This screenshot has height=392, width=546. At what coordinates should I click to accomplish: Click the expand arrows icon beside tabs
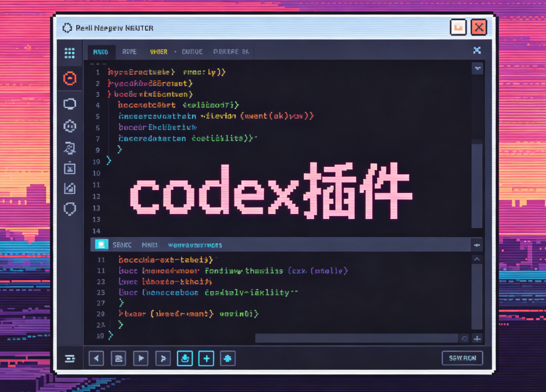[477, 50]
